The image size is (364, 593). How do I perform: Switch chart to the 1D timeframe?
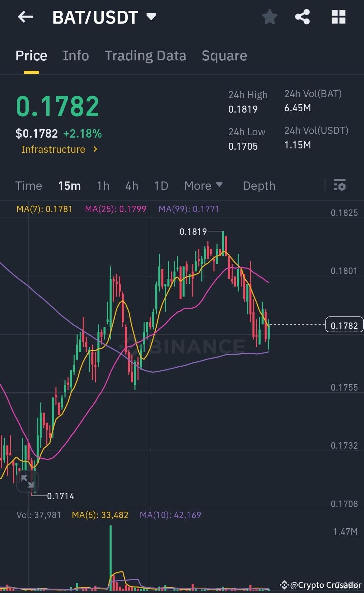click(x=161, y=186)
